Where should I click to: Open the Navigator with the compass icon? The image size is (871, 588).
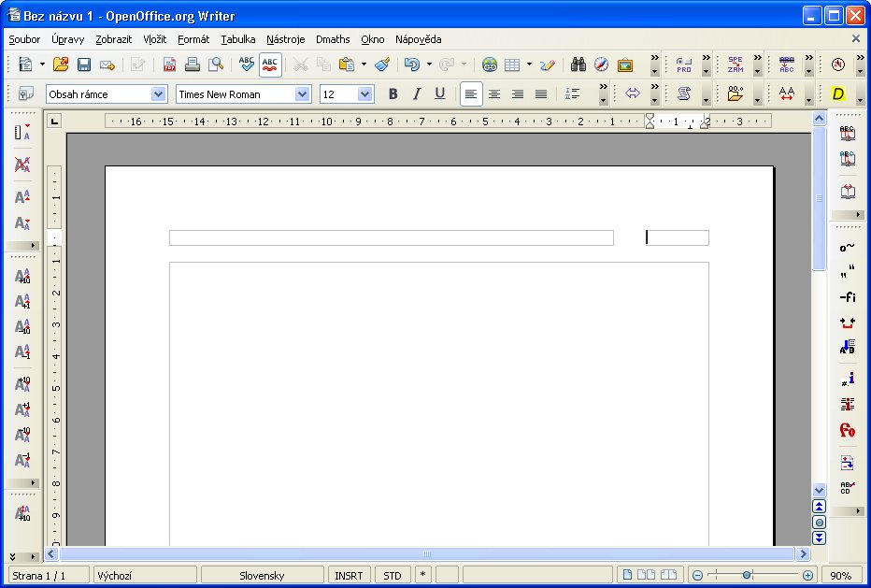(x=602, y=65)
